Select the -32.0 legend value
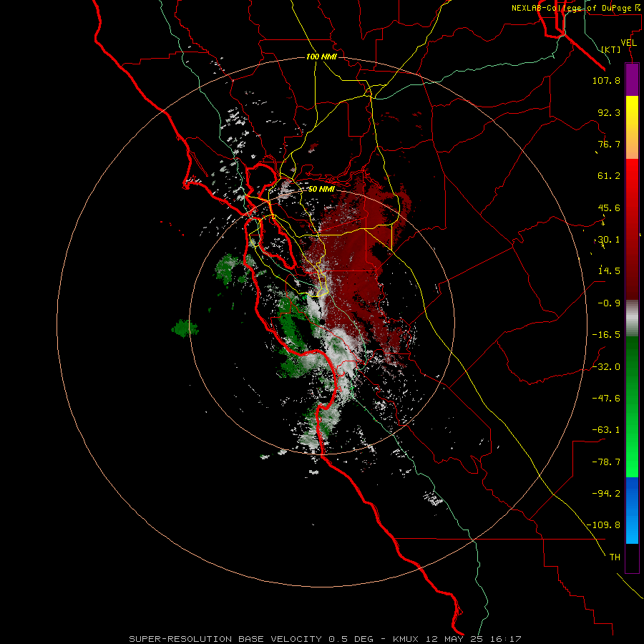Image resolution: width=644 pixels, height=644 pixels. tap(606, 367)
